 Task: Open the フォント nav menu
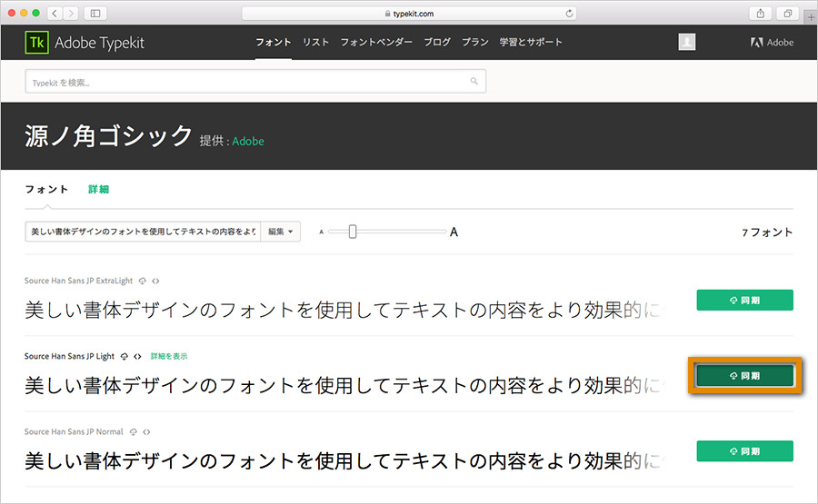click(x=274, y=42)
